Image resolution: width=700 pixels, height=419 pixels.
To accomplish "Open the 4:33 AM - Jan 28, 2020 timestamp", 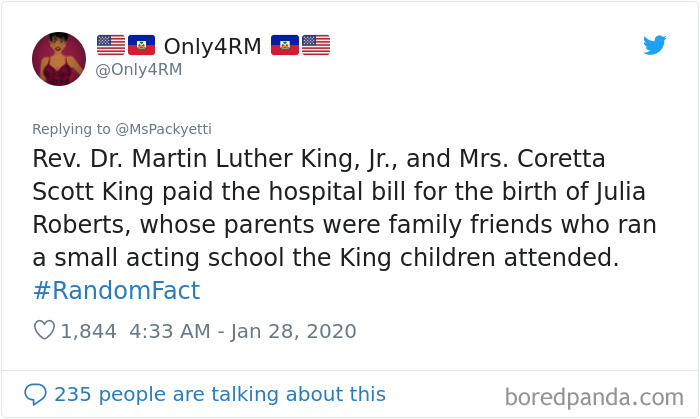I will [x=243, y=330].
